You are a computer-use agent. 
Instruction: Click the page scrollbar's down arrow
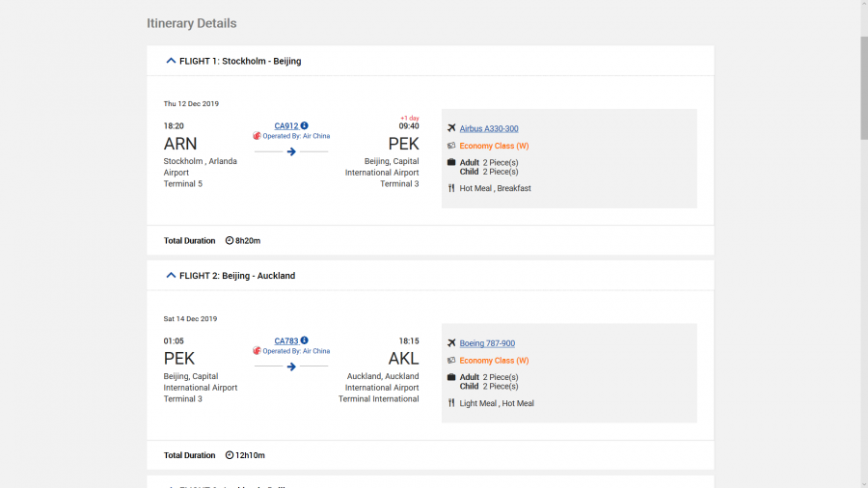863,482
